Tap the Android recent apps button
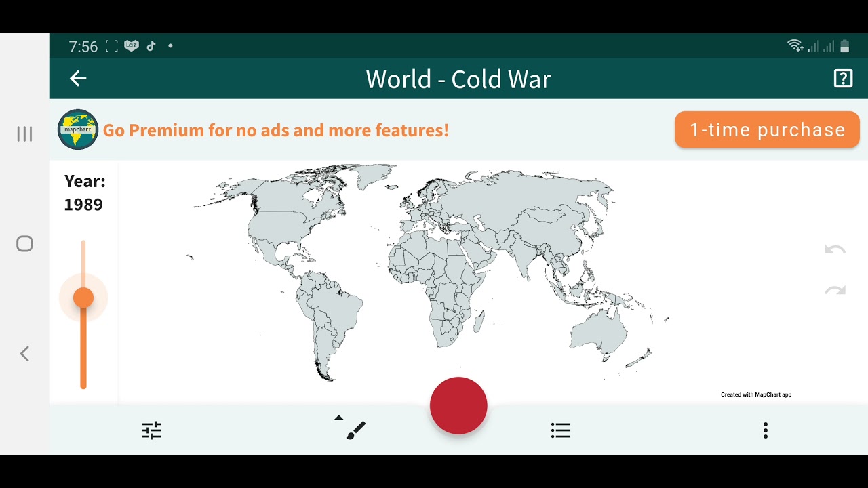The width and height of the screenshot is (868, 488). [24, 134]
